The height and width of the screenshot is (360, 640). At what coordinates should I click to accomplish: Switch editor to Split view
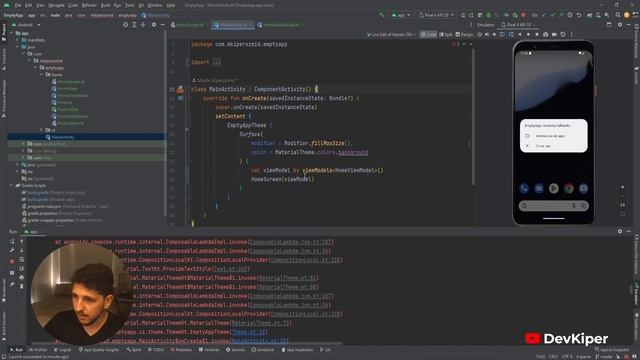(446, 35)
